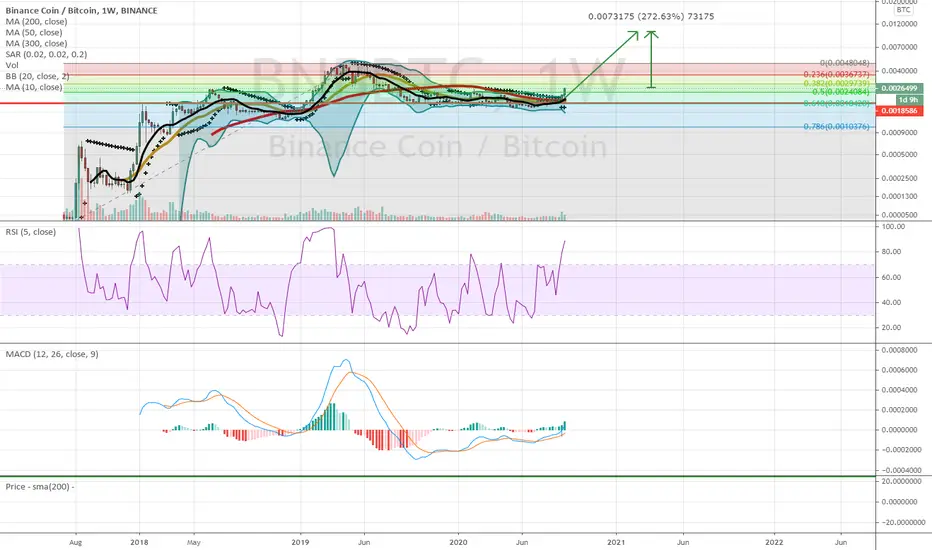932x550 pixels.
Task: Click the 0.236(0.0036737) Fibonacci level label
Action: tap(836, 74)
